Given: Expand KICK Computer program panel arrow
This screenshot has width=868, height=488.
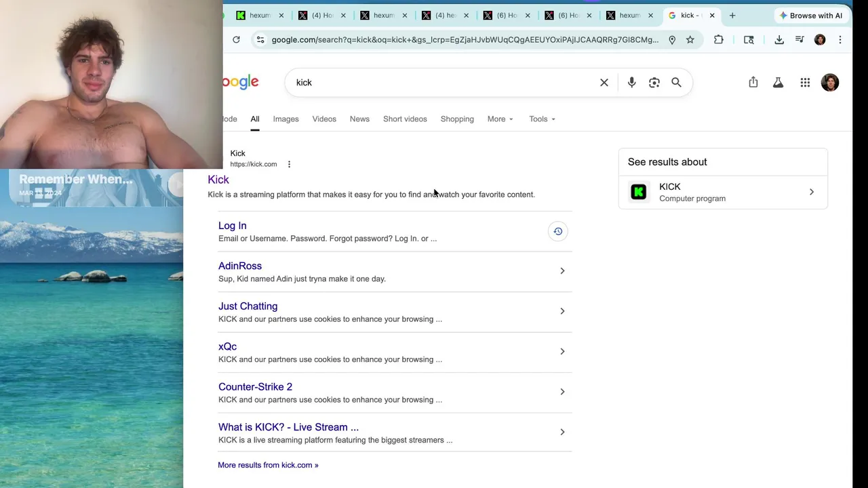Looking at the screenshot, I should click(x=812, y=192).
